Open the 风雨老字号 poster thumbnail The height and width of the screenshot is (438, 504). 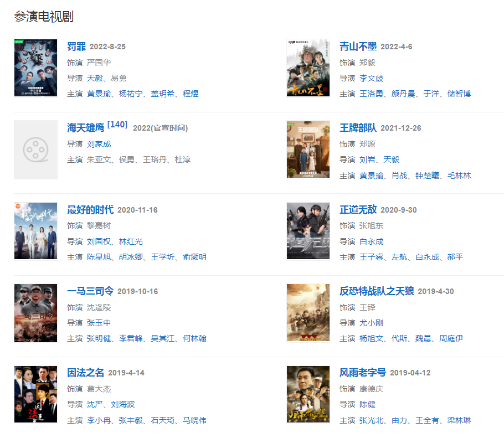(308, 394)
